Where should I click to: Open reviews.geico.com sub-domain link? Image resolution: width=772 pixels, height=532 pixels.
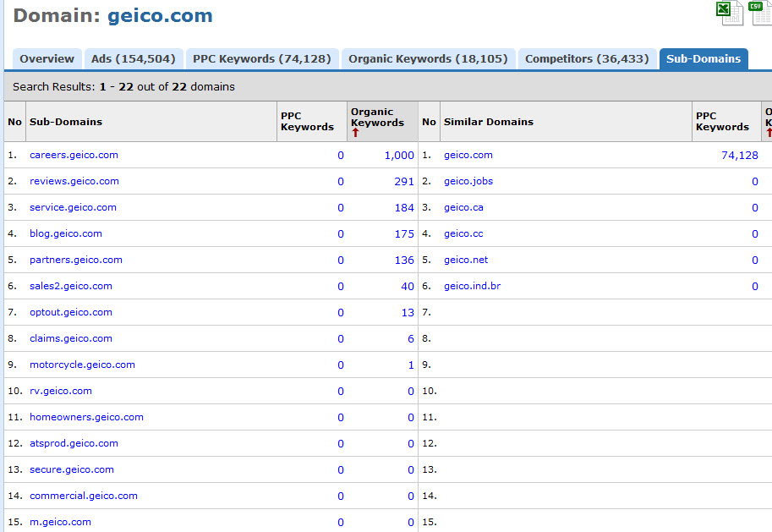[x=74, y=181]
